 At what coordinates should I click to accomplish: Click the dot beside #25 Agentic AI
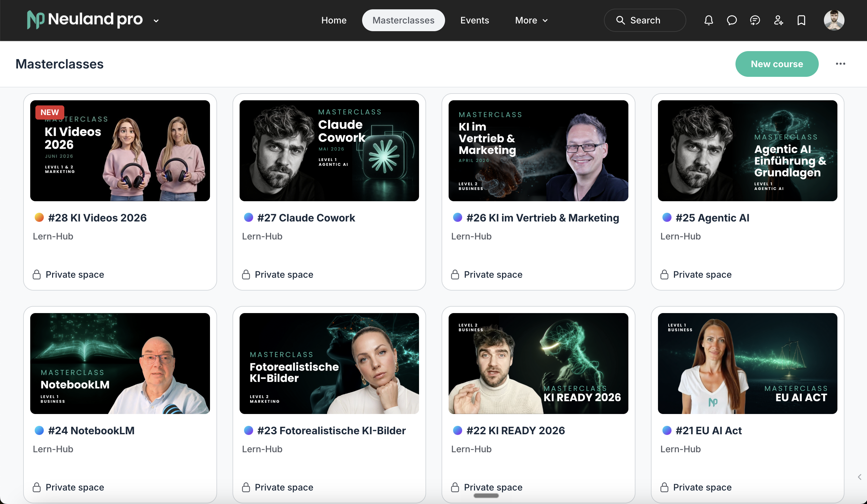pos(667,217)
